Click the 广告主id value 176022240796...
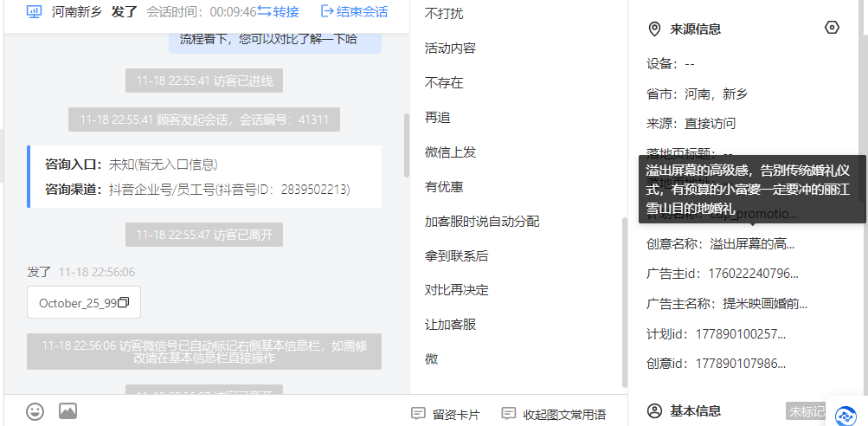The width and height of the screenshot is (868, 426). click(x=753, y=273)
